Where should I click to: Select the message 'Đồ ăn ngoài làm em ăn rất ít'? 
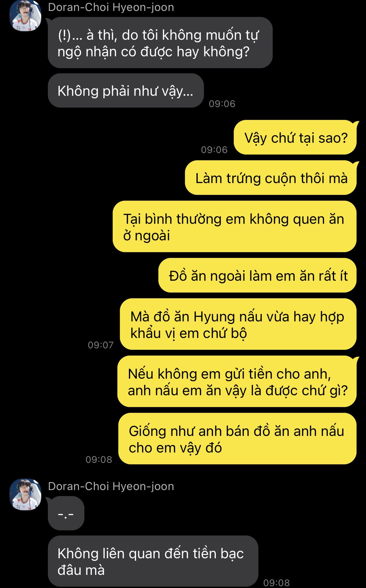(257, 275)
